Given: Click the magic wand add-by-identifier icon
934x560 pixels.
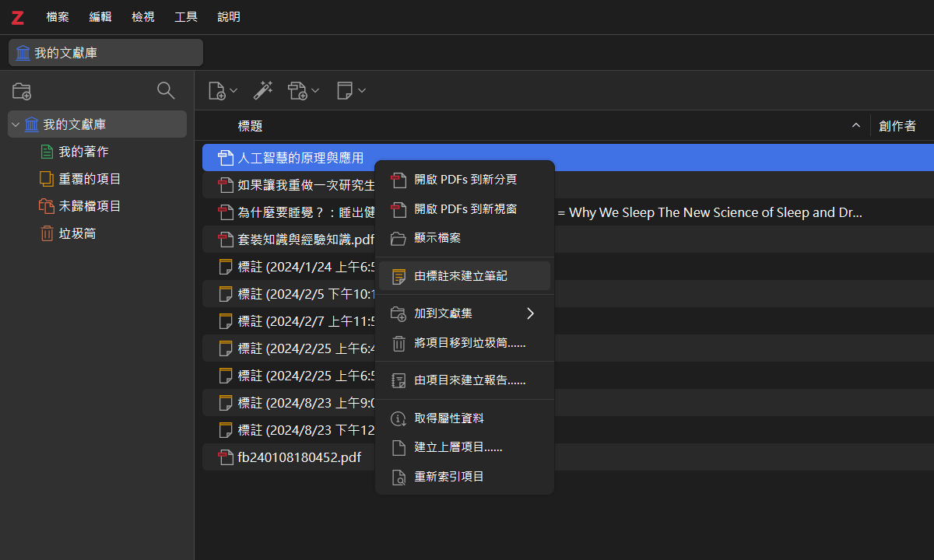Looking at the screenshot, I should click(x=263, y=90).
